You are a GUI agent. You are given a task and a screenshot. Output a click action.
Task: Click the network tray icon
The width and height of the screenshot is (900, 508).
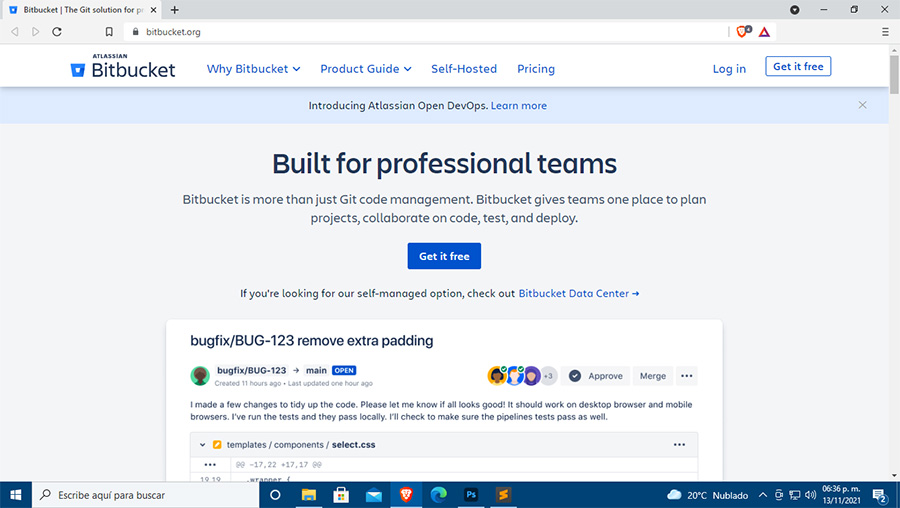pos(795,495)
